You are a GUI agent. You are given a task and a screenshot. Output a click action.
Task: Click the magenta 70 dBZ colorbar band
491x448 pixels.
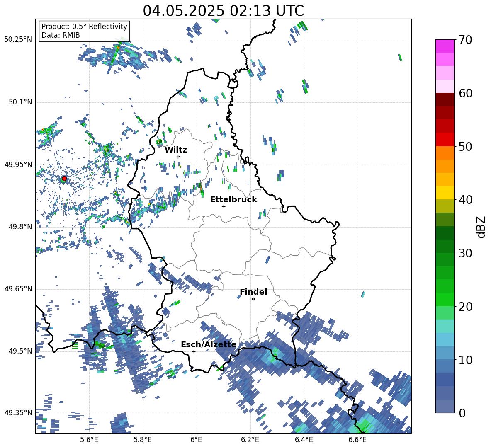(x=445, y=46)
